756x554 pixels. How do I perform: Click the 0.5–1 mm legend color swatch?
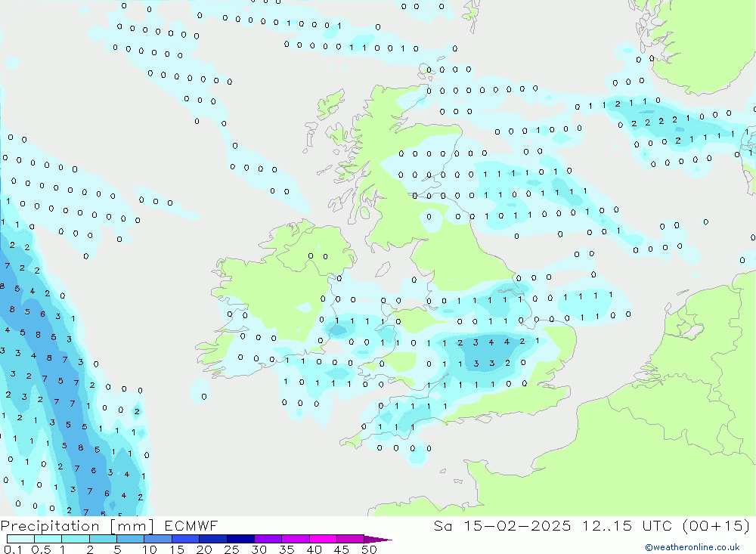48,539
